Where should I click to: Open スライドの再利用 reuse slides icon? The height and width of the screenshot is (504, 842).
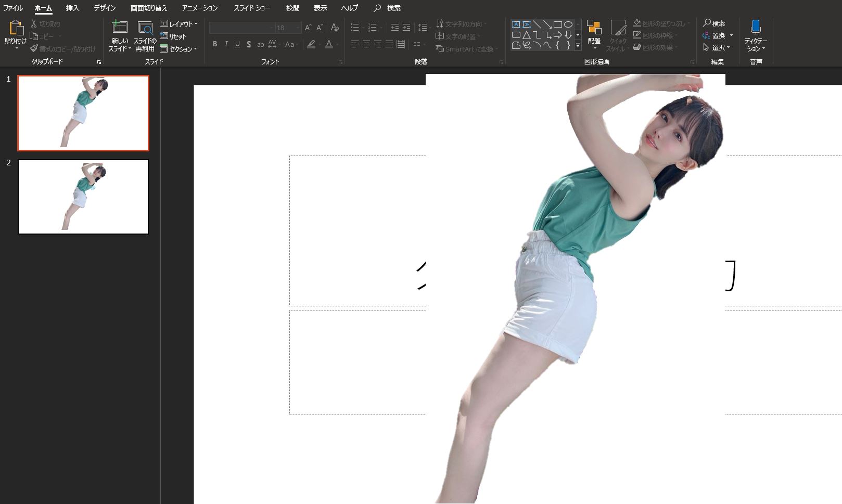(x=145, y=28)
